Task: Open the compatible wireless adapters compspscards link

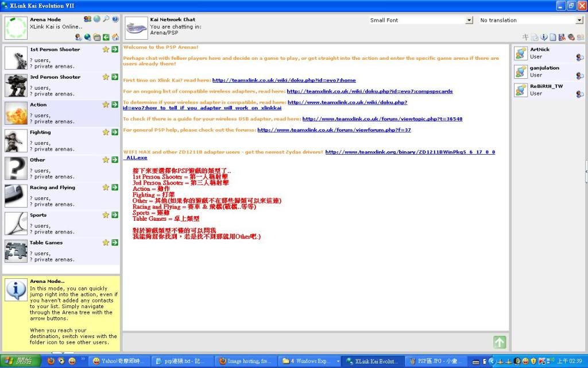Action: point(370,91)
